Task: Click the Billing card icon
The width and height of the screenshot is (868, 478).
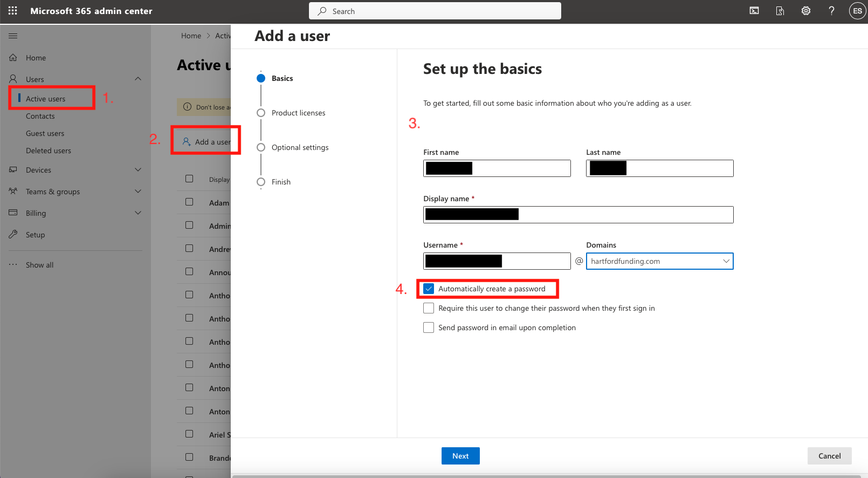Action: 13,213
